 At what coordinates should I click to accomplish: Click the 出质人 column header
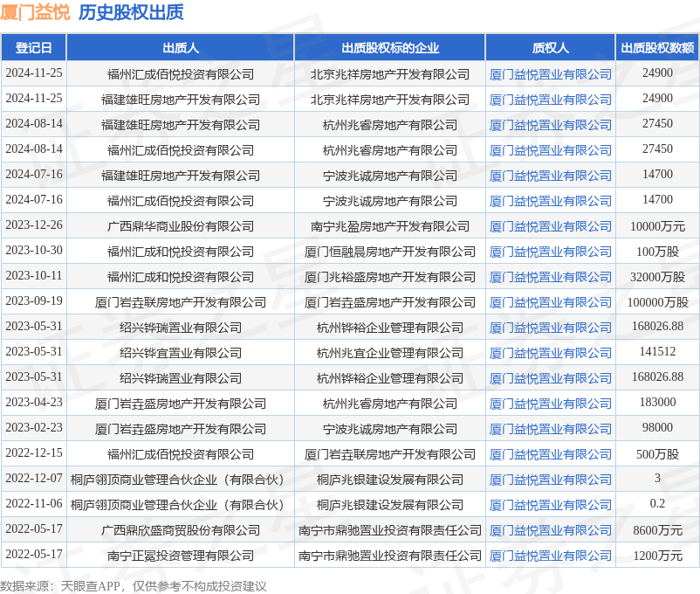pyautogui.click(x=181, y=47)
